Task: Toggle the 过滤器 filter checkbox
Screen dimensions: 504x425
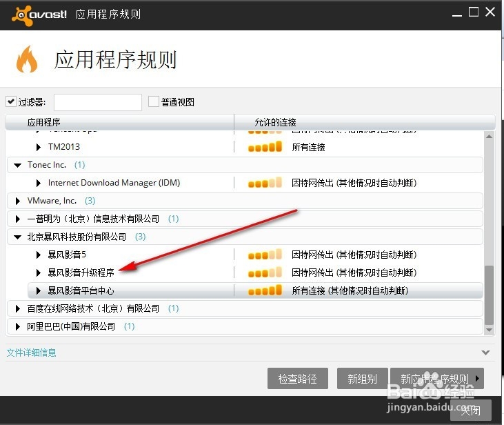Action: (x=11, y=101)
